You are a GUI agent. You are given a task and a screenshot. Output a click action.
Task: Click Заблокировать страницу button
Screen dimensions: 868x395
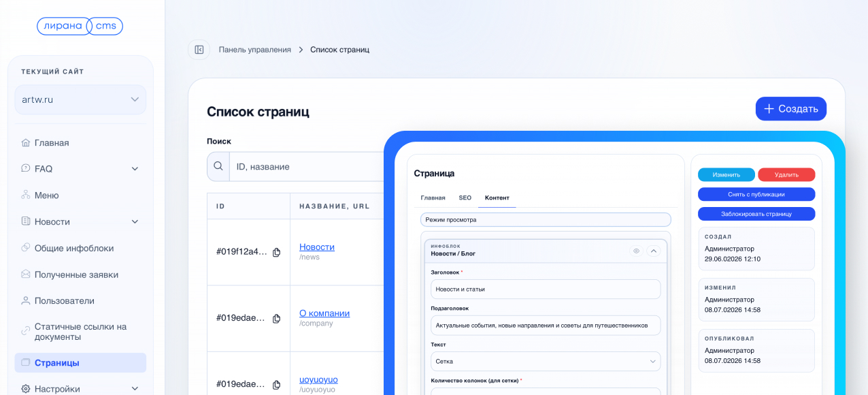coord(756,214)
